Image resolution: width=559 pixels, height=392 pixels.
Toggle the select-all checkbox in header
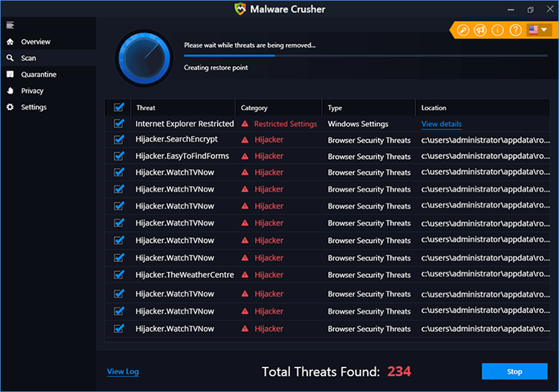[x=119, y=107]
